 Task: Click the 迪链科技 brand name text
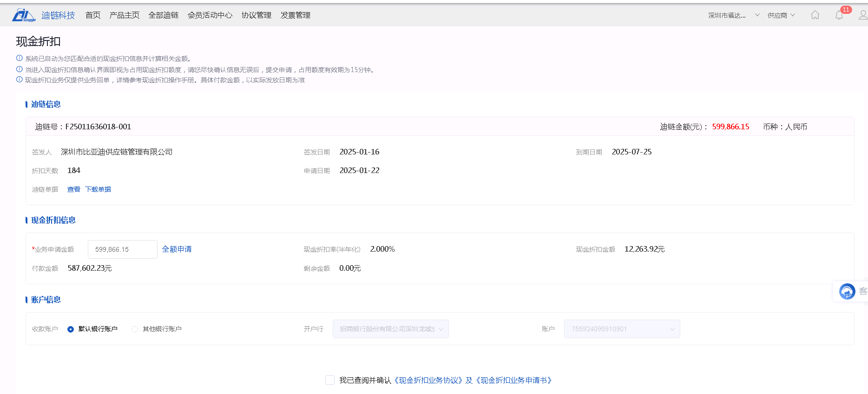click(x=58, y=15)
